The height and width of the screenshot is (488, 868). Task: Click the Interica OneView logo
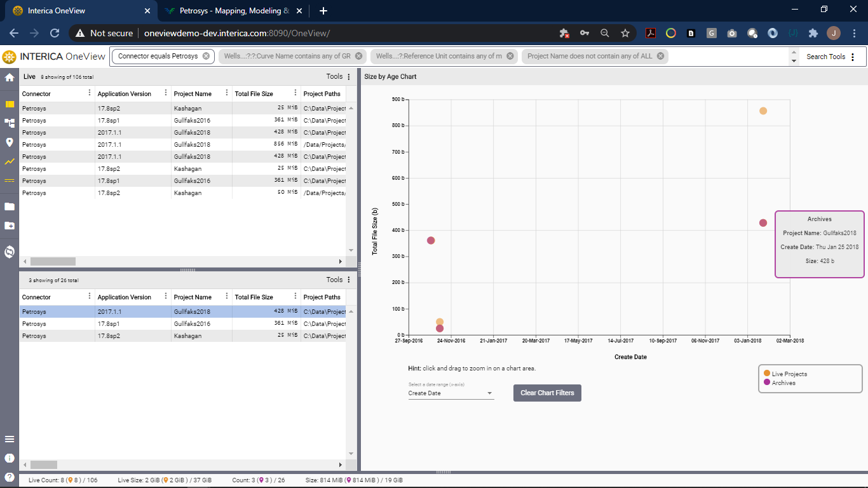pos(54,57)
